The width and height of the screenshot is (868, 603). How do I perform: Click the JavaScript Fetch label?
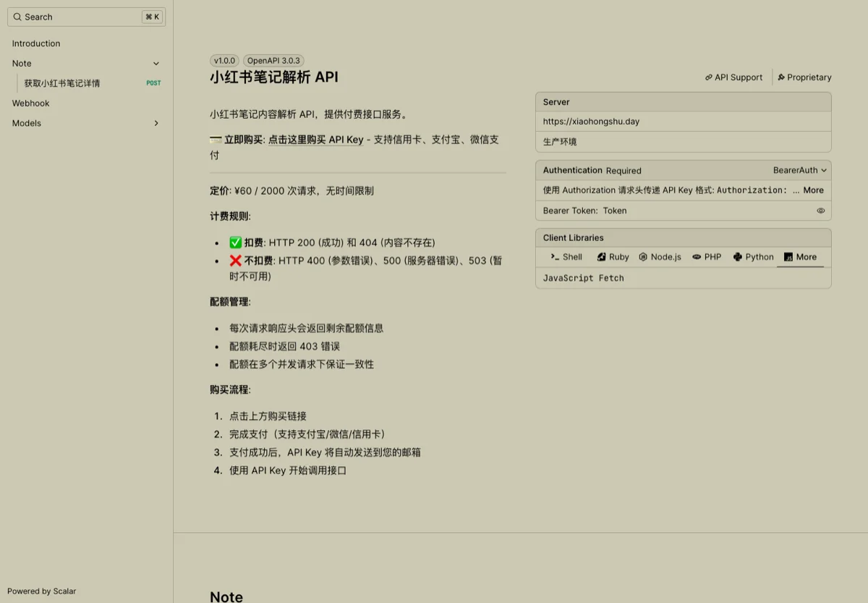[x=583, y=278]
